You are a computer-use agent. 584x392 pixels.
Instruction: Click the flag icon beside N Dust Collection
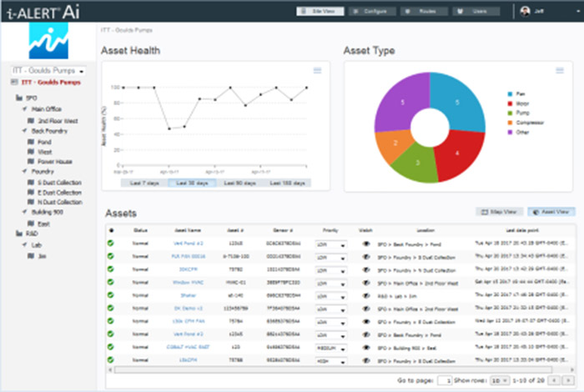coord(32,202)
